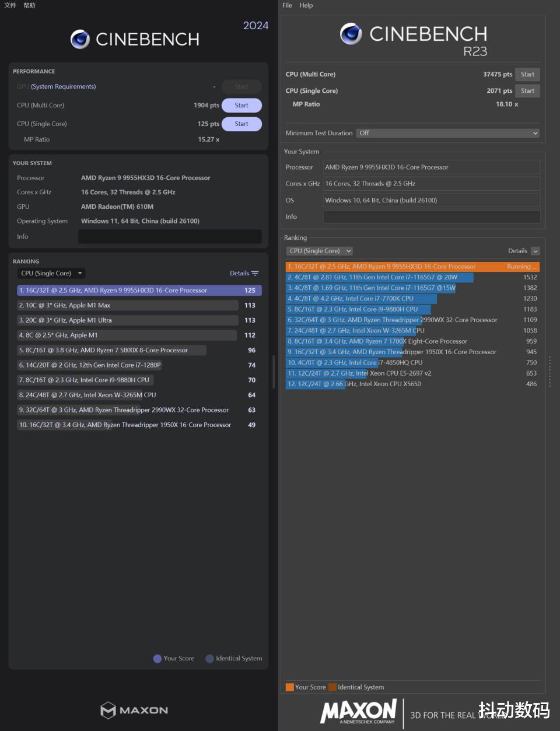Click the Info input field in Cinebench 2024

(170, 236)
